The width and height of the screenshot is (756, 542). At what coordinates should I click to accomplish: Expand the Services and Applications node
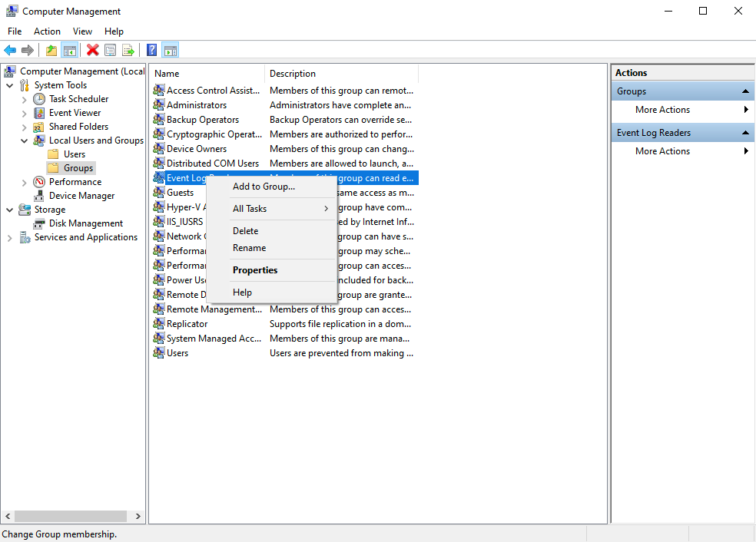click(9, 238)
